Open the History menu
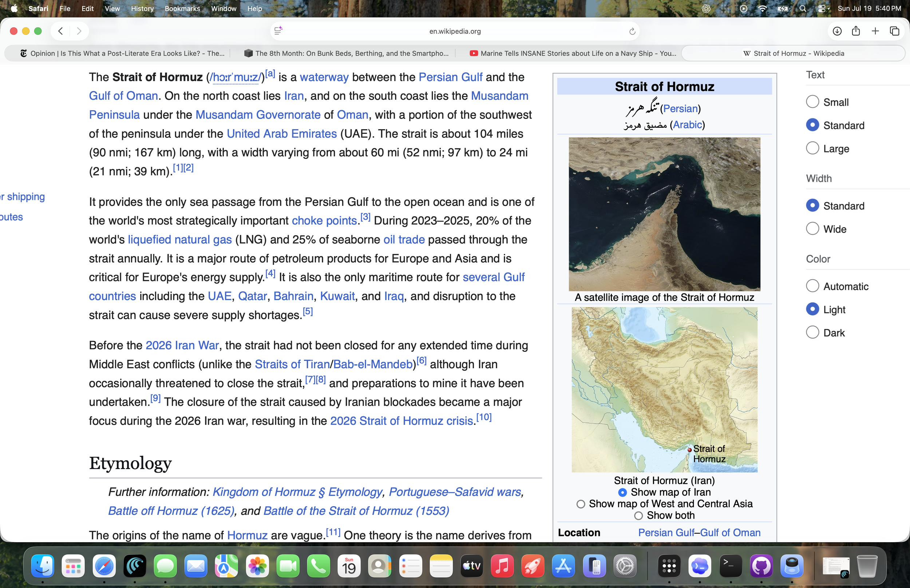The image size is (910, 588). click(x=142, y=8)
